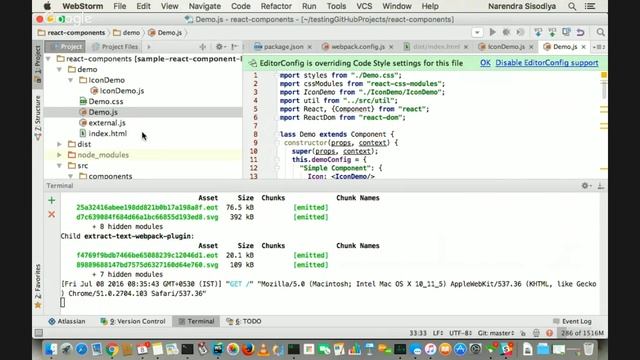Open hidden editor tabs list dropdown
Image resolution: width=640 pixels, height=360 pixels.
coord(599,47)
